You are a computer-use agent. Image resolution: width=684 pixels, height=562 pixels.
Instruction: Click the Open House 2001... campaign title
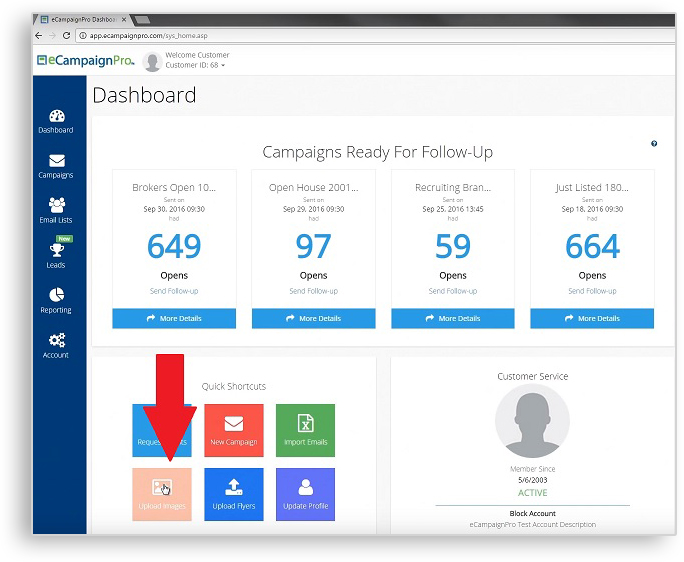click(314, 188)
